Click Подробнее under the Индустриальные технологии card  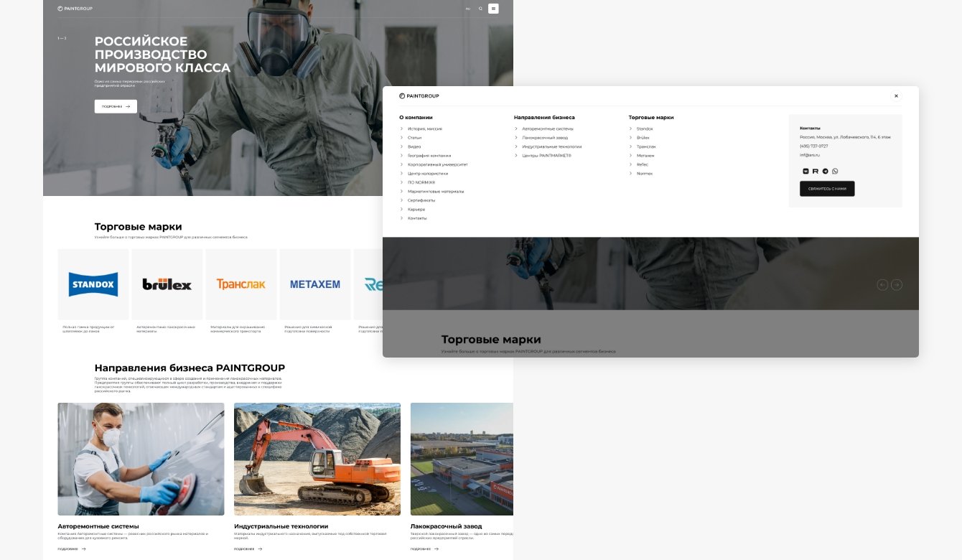click(248, 549)
